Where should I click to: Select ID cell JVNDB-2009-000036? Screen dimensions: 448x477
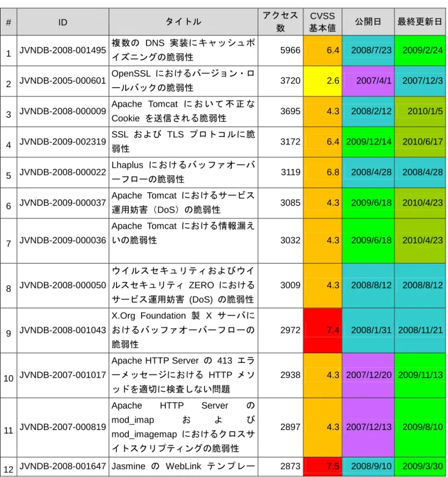pos(63,240)
